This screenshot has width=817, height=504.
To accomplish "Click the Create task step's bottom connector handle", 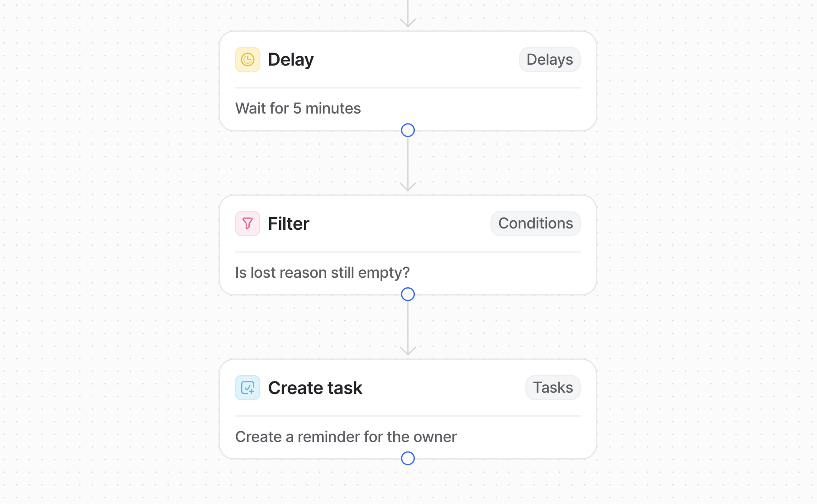I will [x=408, y=458].
